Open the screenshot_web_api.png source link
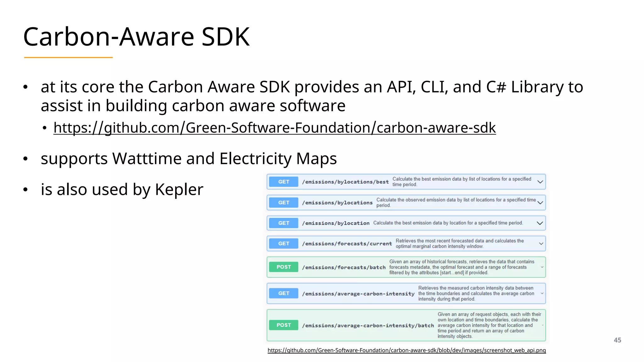Image resolution: width=644 pixels, height=362 pixels. click(x=407, y=350)
